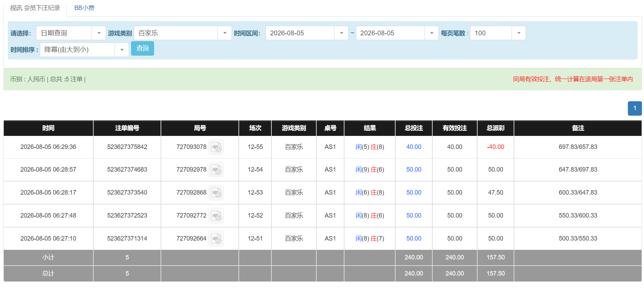Viewport: 644px width, 291px height.
Task: Click round number 727092868
Action: pos(191,193)
